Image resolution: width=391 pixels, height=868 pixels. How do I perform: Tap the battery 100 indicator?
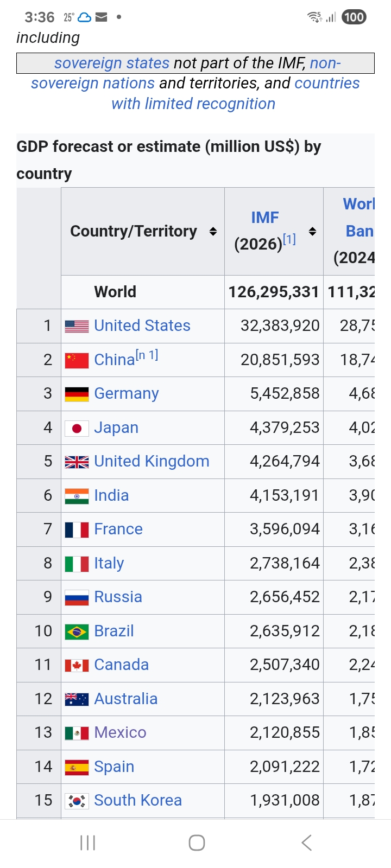click(x=354, y=17)
